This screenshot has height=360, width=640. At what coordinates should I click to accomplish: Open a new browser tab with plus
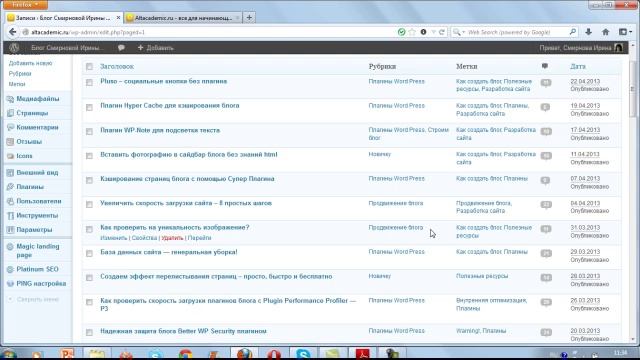coord(249,18)
